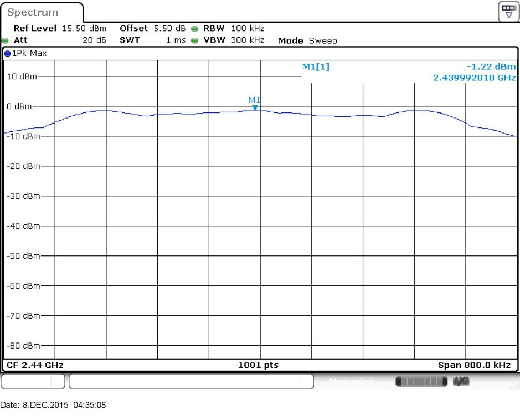This screenshot has width=520, height=420.
Task: Click the Offset value 5.50 dB
Action: click(x=169, y=28)
